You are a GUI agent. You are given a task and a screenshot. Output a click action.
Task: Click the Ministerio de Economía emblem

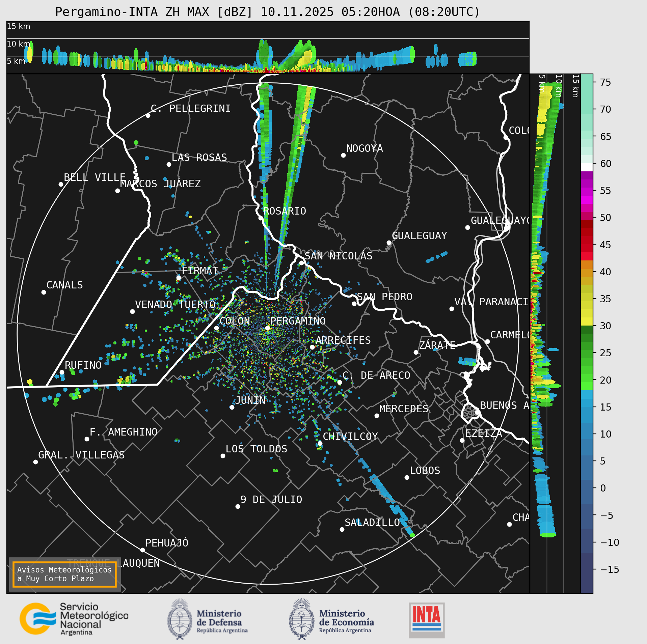click(302, 619)
